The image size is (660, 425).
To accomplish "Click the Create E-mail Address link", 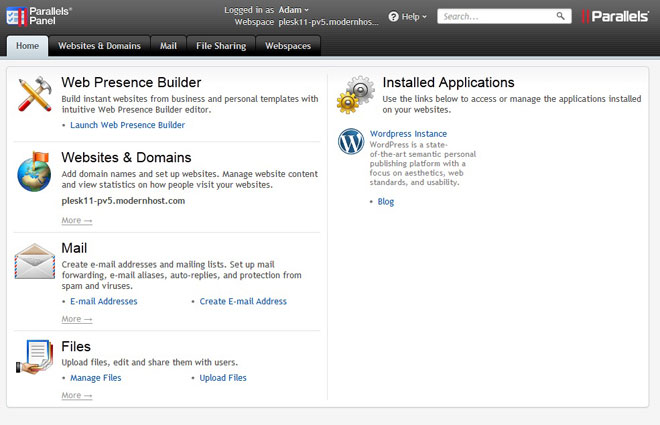I will [243, 301].
